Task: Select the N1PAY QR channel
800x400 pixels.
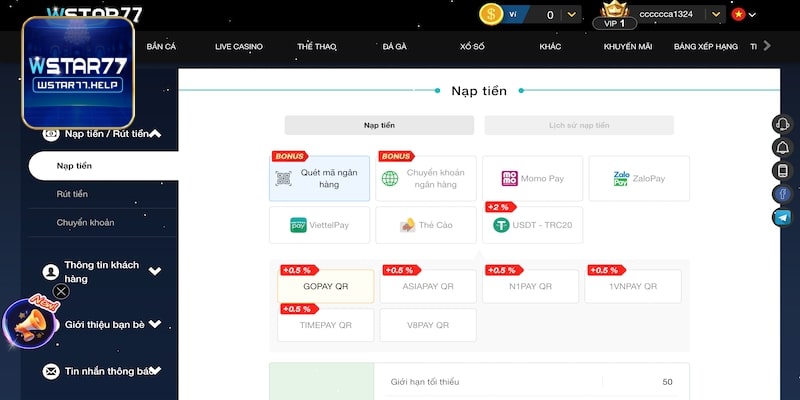Action: coord(531,286)
